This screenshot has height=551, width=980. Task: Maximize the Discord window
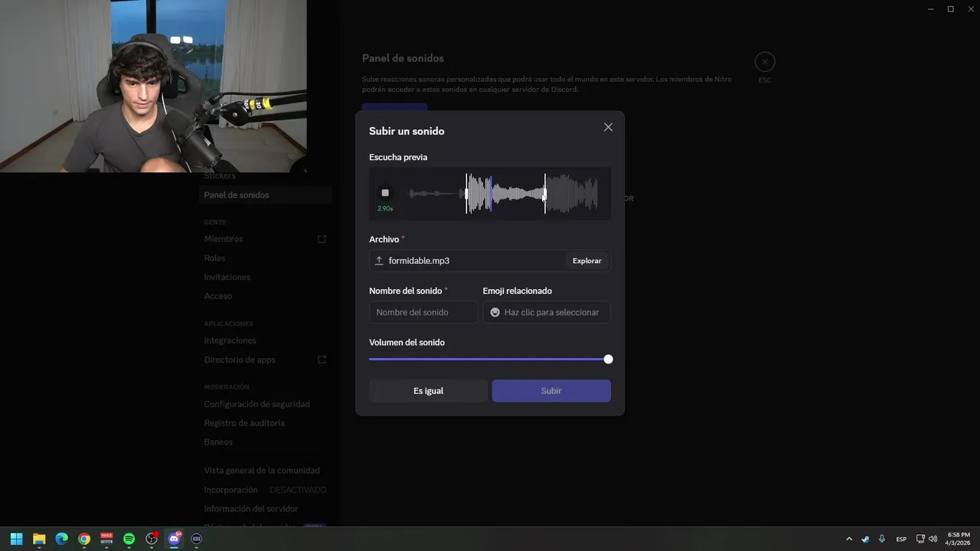(x=951, y=9)
